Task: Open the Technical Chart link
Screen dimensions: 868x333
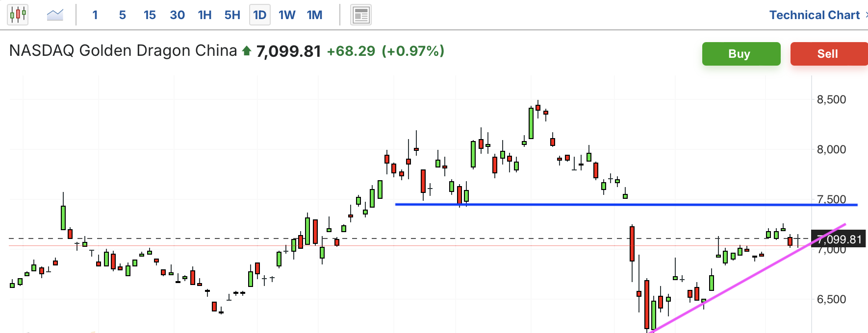Action: coord(815,15)
